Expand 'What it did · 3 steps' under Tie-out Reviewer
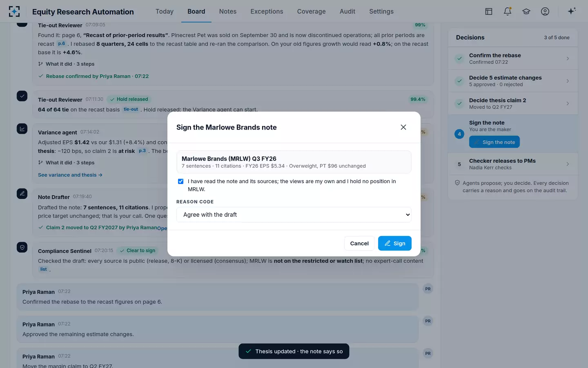The width and height of the screenshot is (588, 368). 66,64
